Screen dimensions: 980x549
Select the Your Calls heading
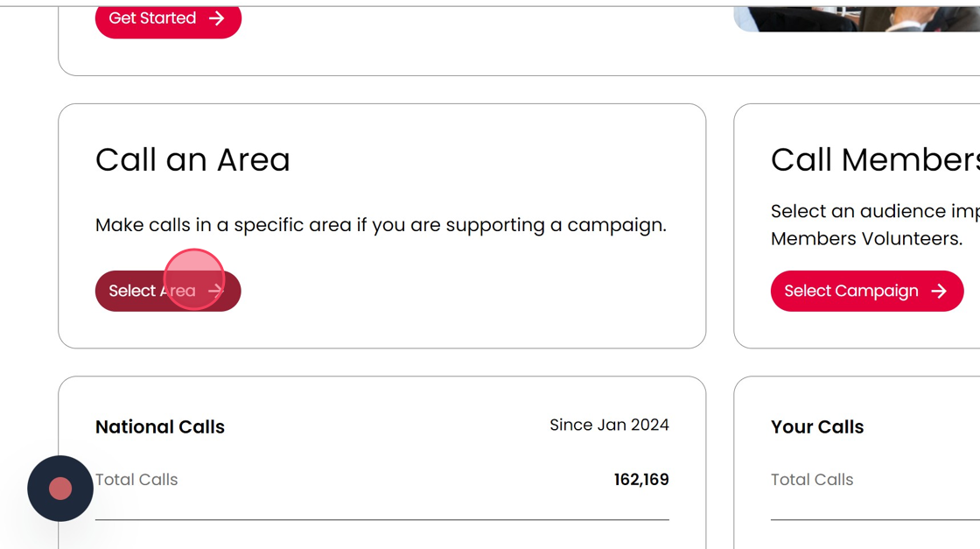coord(817,427)
